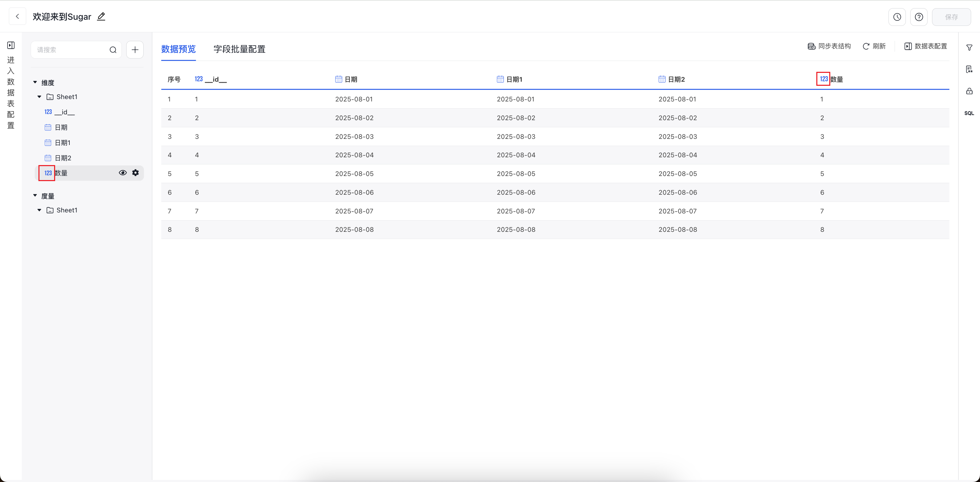Image resolution: width=980 pixels, height=482 pixels.
Task: Open the help question mark icon
Action: tap(919, 17)
